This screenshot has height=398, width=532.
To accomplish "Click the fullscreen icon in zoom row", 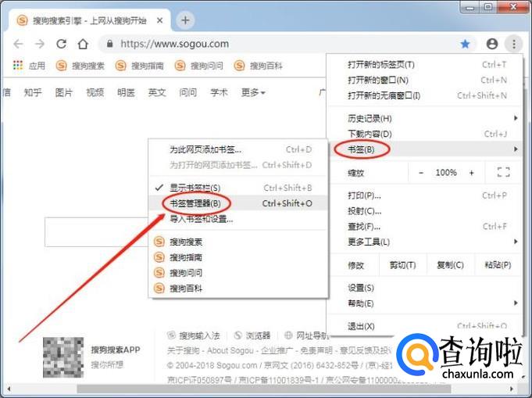I will point(504,173).
